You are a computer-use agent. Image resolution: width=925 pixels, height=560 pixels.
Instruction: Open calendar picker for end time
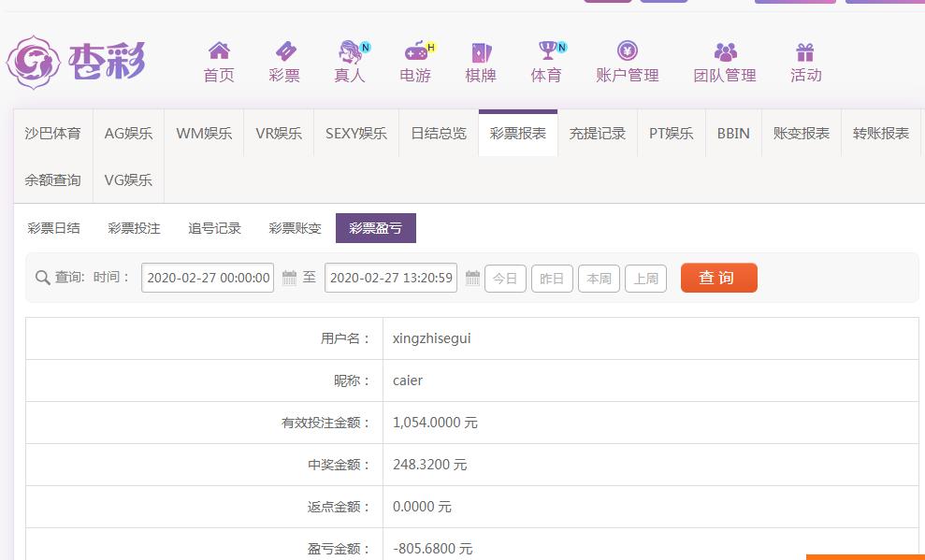tap(472, 278)
